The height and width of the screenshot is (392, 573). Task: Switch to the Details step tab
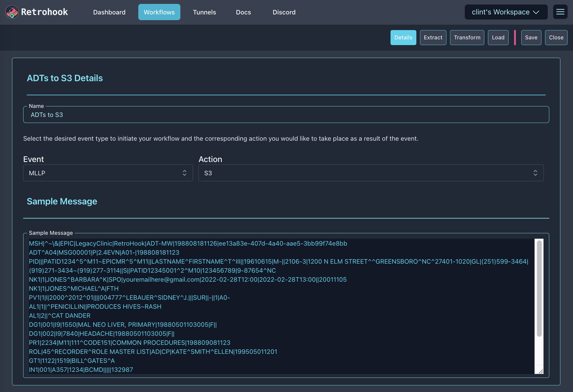(403, 38)
